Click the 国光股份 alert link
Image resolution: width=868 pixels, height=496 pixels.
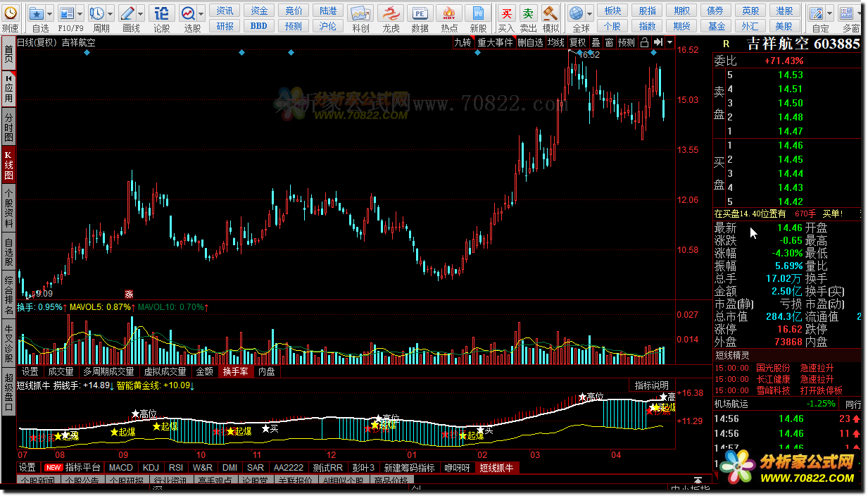coord(773,368)
